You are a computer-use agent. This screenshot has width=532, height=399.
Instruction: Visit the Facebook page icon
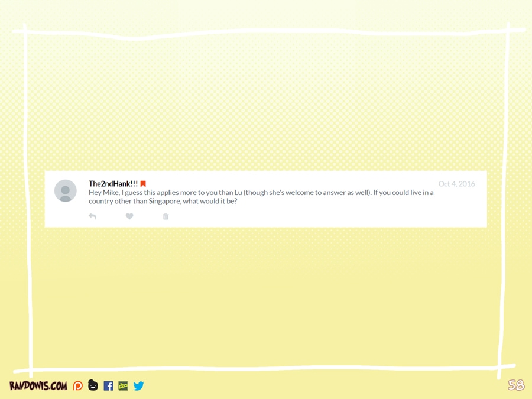pos(108,386)
